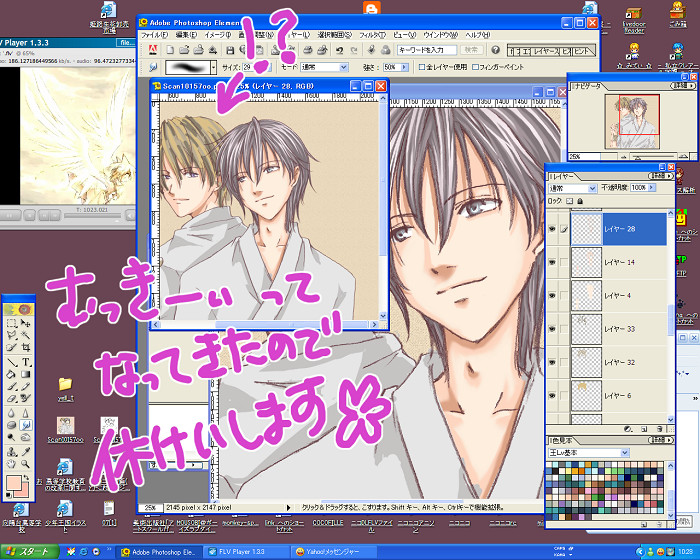Click the Save floppy disk icon

[230, 50]
